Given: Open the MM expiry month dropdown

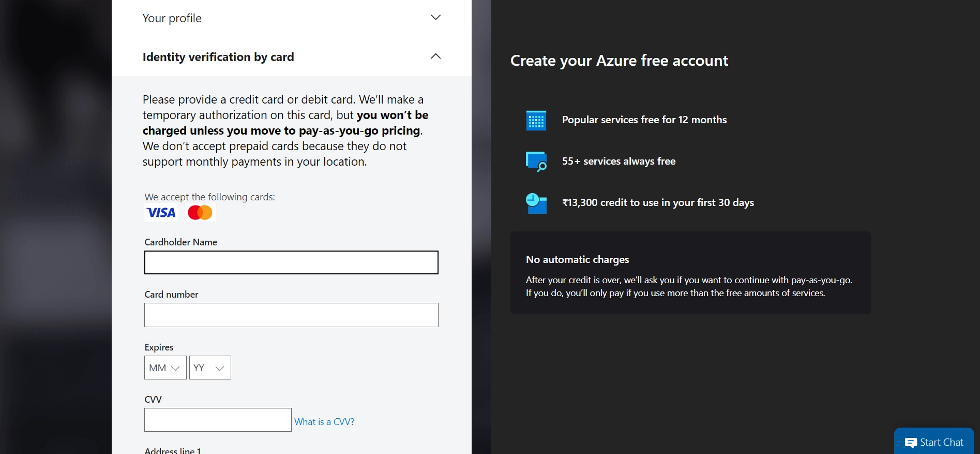Looking at the screenshot, I should tap(165, 368).
